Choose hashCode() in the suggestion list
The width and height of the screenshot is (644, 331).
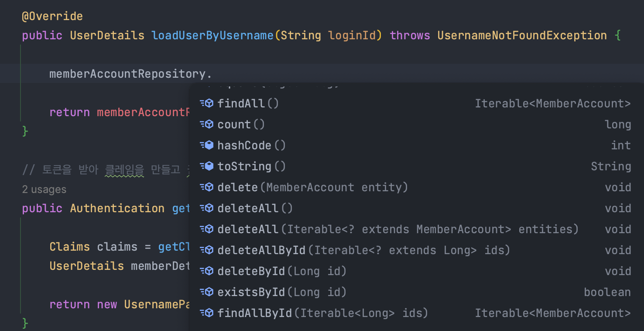[x=251, y=145]
